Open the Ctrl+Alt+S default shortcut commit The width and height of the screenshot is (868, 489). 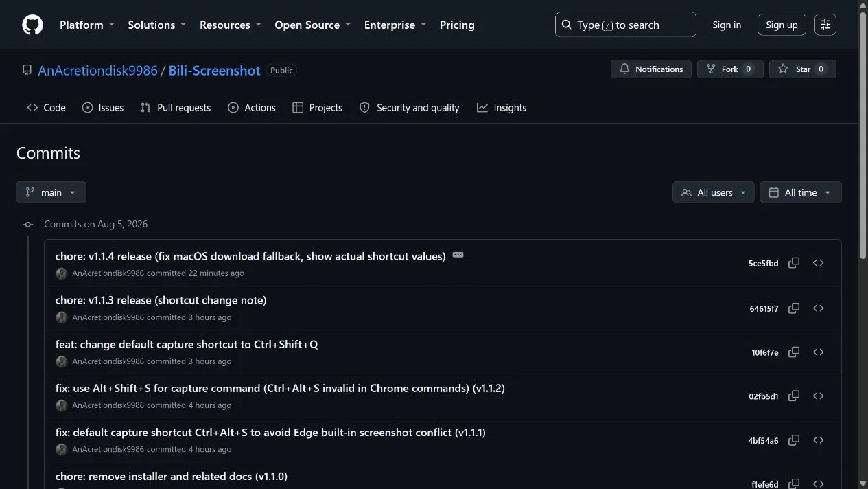[270, 432]
